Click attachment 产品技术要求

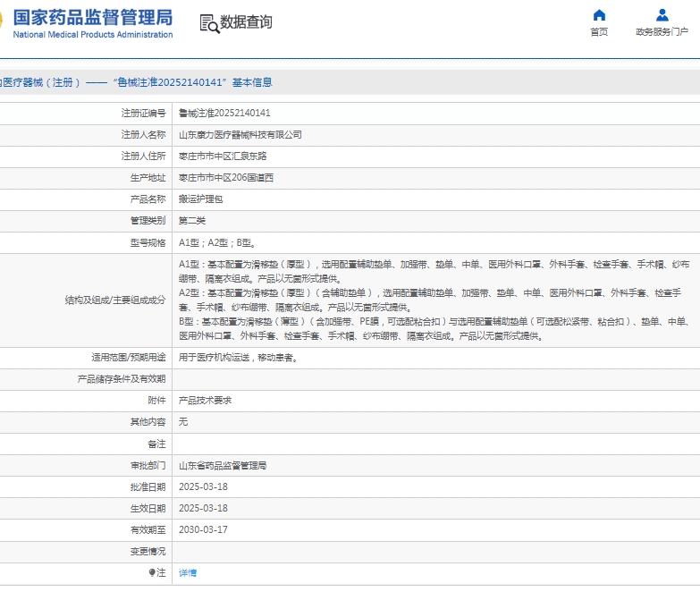coord(205,401)
